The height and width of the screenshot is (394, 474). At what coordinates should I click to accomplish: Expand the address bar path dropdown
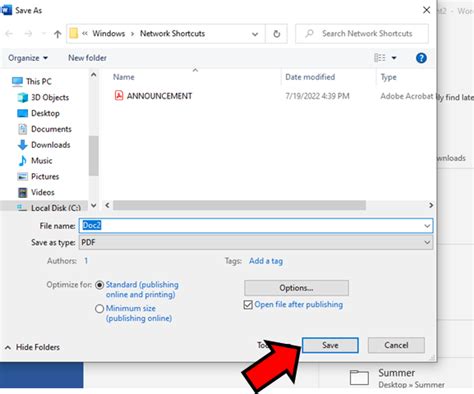tap(255, 34)
